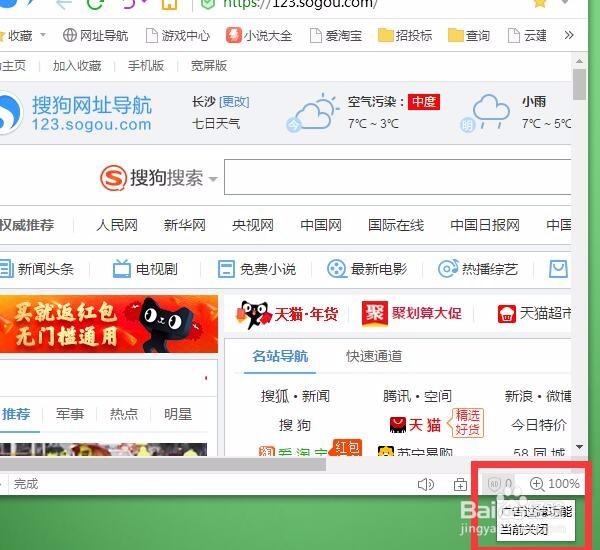Click the 宽屏版 link
This screenshot has width=600, height=550.
209,66
